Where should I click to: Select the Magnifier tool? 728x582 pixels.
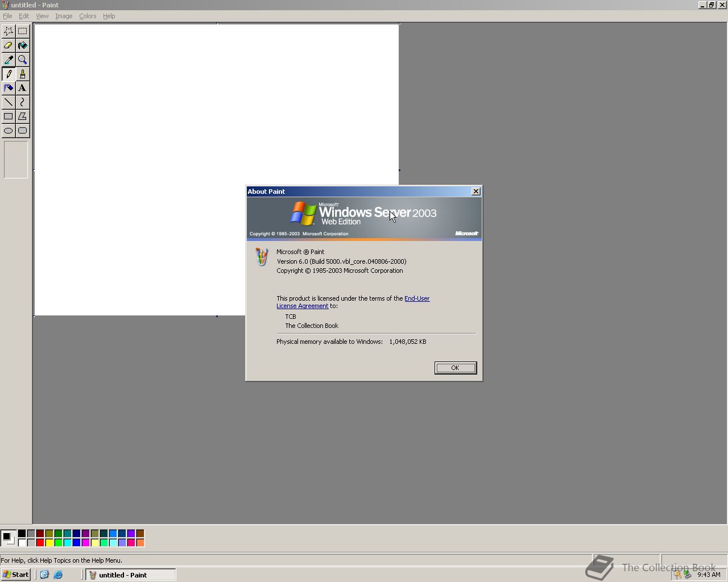click(x=22, y=60)
